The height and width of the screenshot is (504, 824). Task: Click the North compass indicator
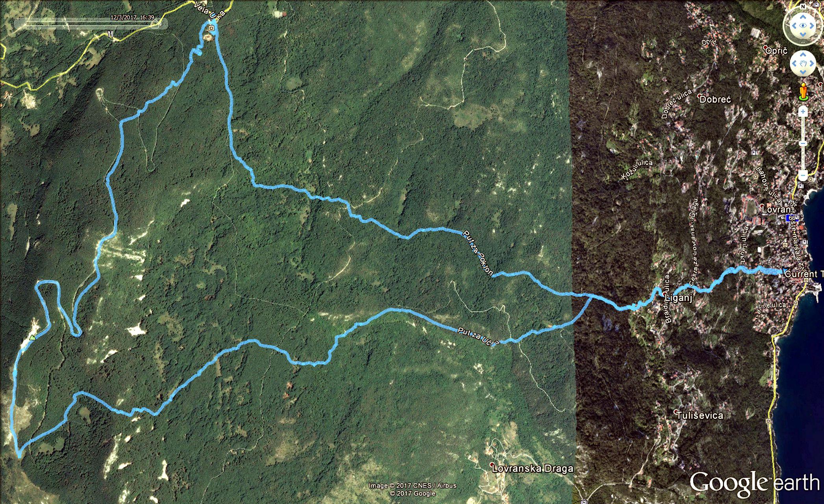803,7
